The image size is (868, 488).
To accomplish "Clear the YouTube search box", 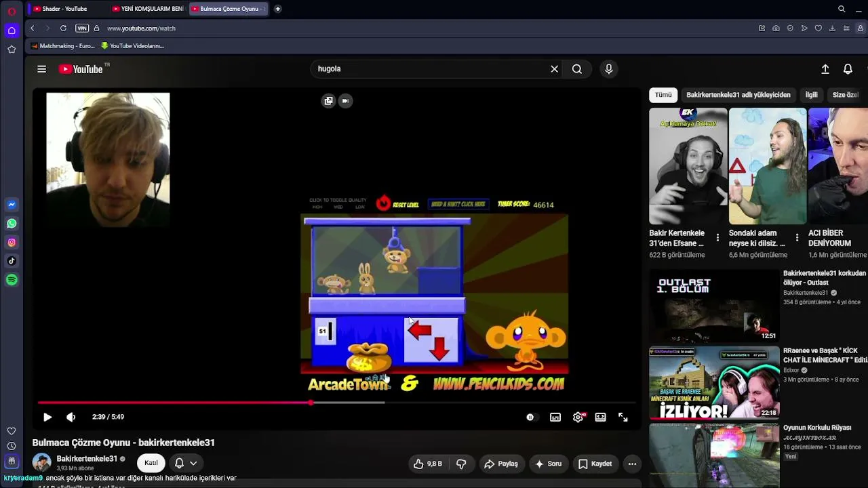I will (x=554, y=69).
